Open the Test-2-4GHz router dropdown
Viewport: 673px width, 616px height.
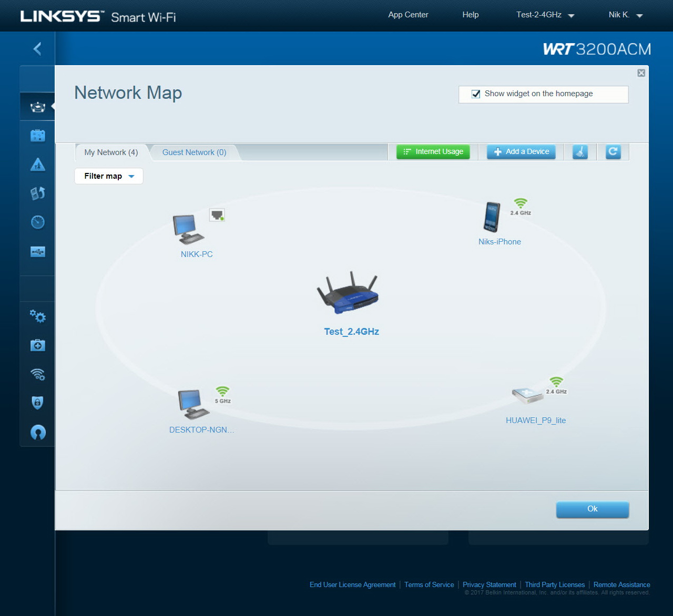pos(545,15)
